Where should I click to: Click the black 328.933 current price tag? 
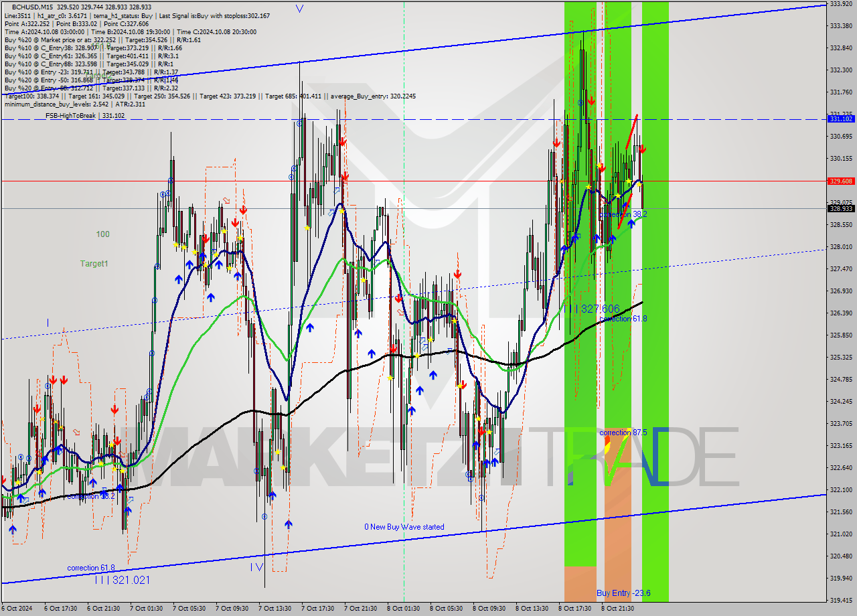841,208
